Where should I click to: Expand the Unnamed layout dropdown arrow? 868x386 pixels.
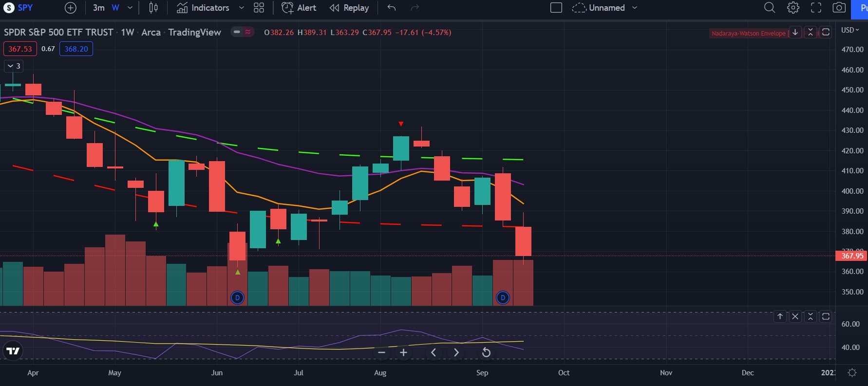click(635, 8)
